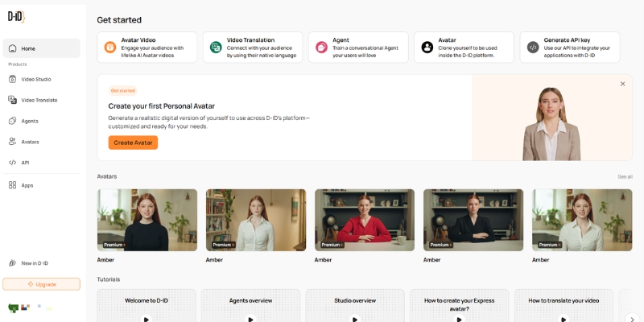Viewport: 644px width, 322px height.
Task: Choose the Amber avatar in red blouse
Action: [x=365, y=220]
